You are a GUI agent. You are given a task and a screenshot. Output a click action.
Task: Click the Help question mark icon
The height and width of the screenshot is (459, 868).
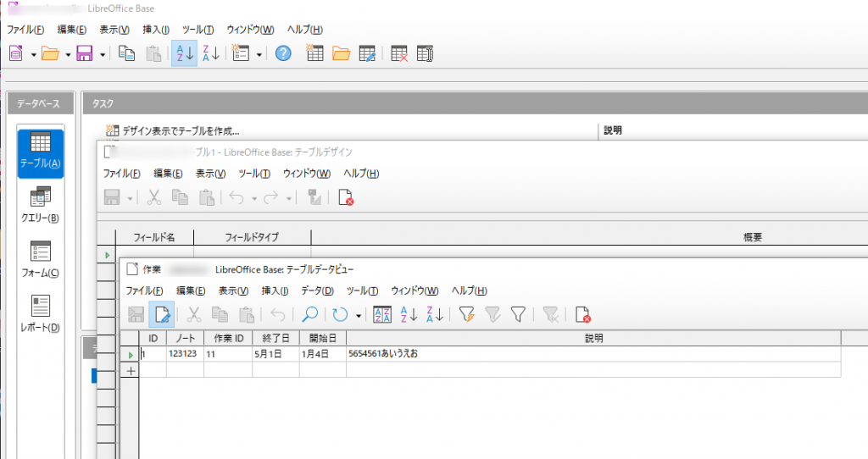[x=284, y=53]
